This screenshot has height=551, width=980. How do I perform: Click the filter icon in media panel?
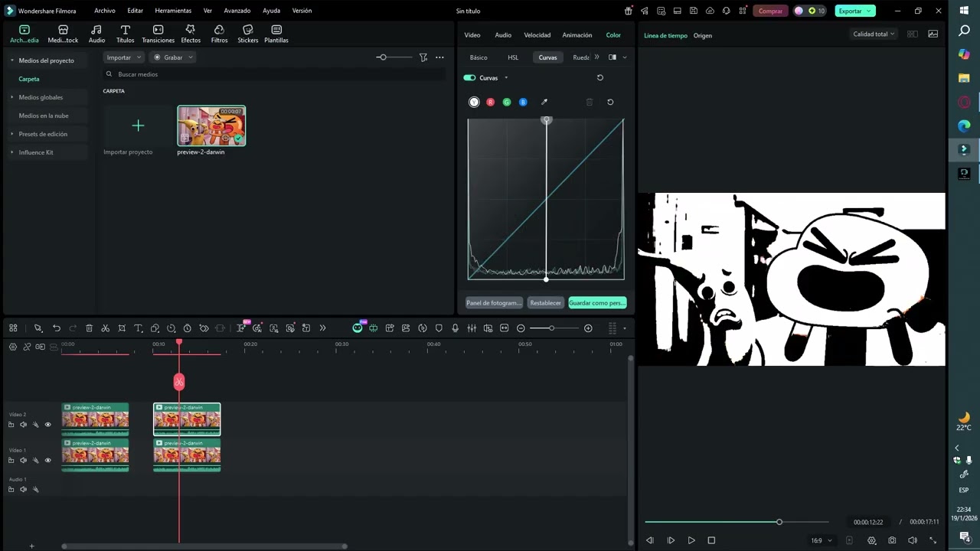coord(423,57)
